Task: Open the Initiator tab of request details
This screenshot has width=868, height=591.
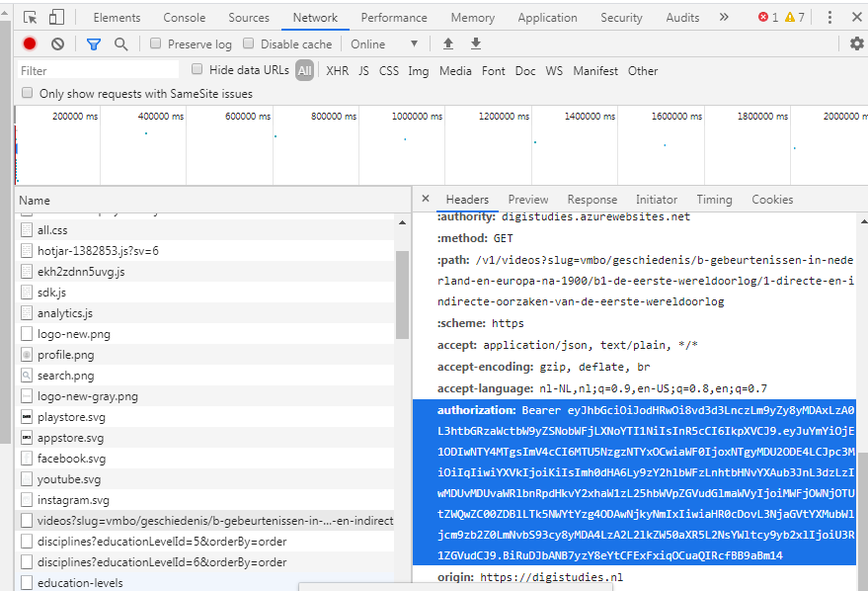Action: [x=657, y=200]
